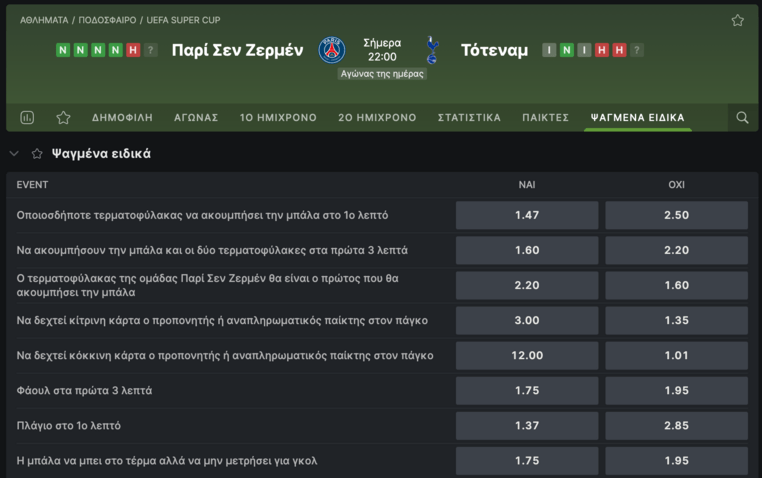Select ΝΑΙ odds 12.00 for red card
The width and height of the screenshot is (762, 478).
(x=527, y=355)
